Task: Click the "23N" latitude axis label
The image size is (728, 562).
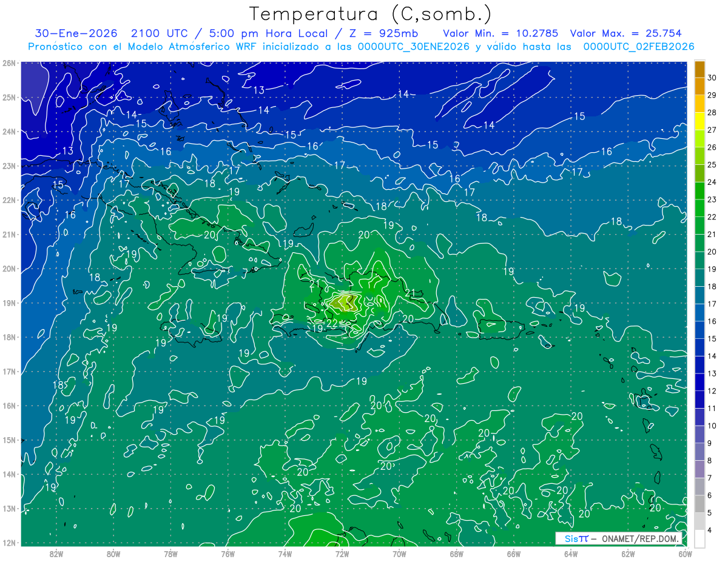Action: (9, 166)
